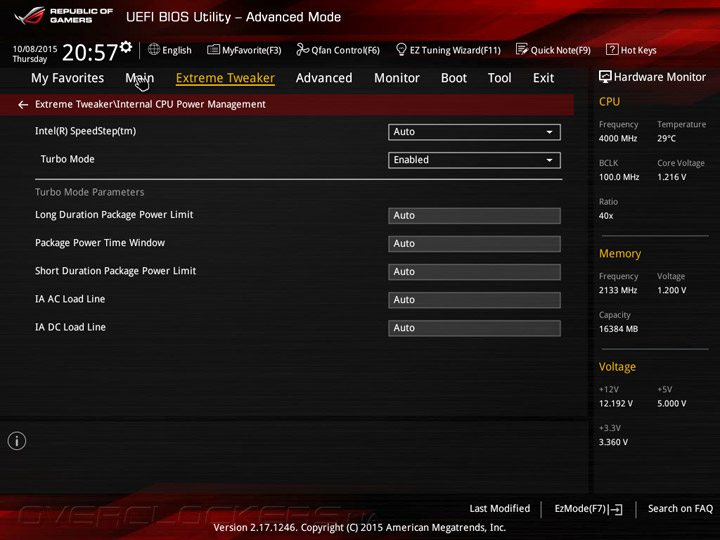This screenshot has height=540, width=720.
Task: Click the 10/08/2015 date text
Action: pyautogui.click(x=35, y=49)
